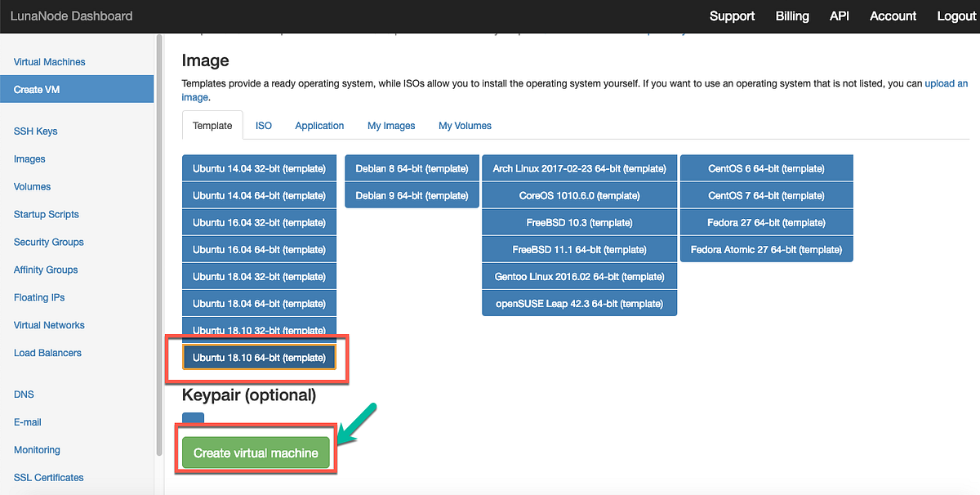Switch to the Template tab

click(212, 126)
